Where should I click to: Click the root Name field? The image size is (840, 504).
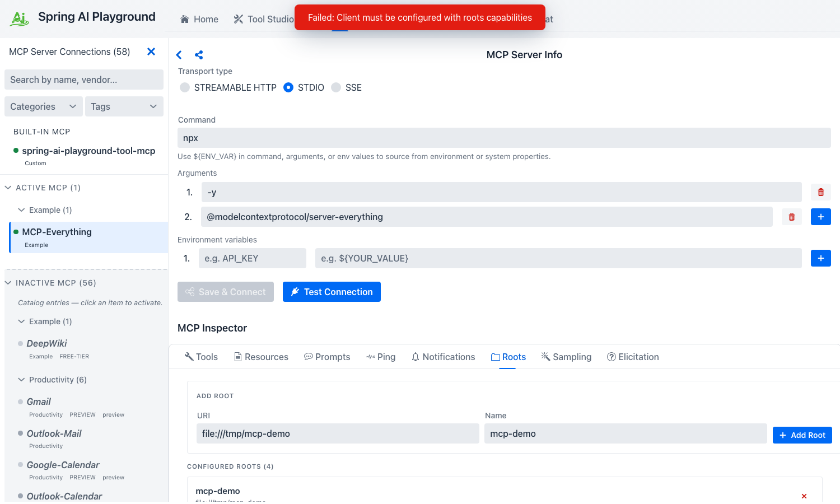(x=626, y=433)
